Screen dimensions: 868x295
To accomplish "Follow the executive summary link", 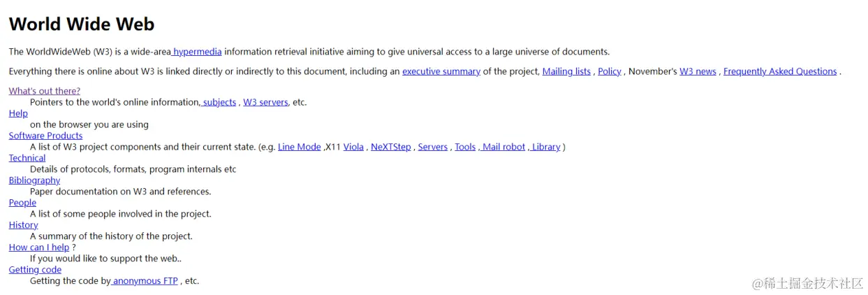I will (441, 71).
